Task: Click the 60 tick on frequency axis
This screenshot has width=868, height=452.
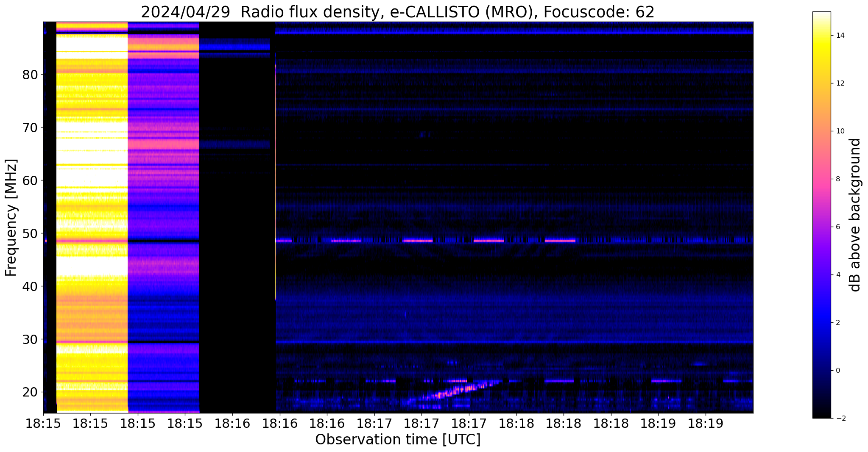Action: [x=30, y=180]
